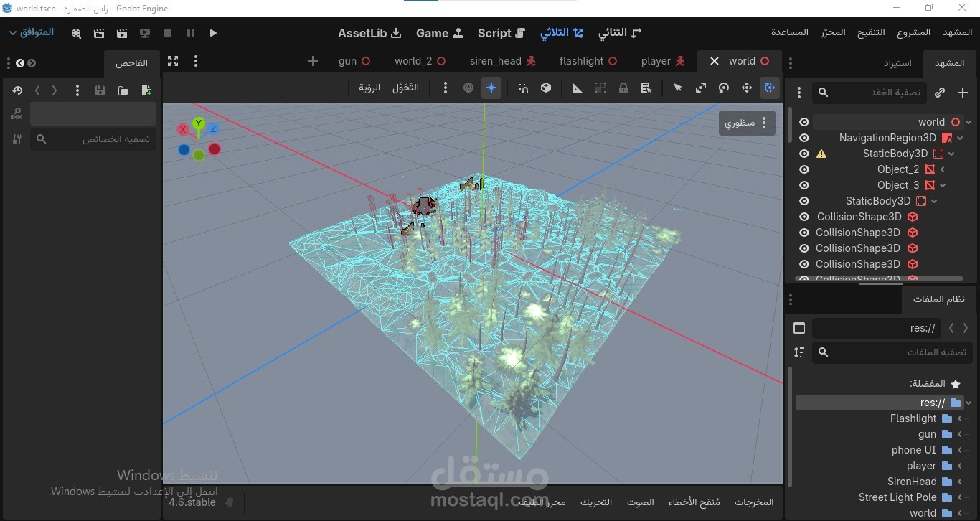Create a new resource in the inspector
This screenshot has height=521, width=980.
point(146,90)
